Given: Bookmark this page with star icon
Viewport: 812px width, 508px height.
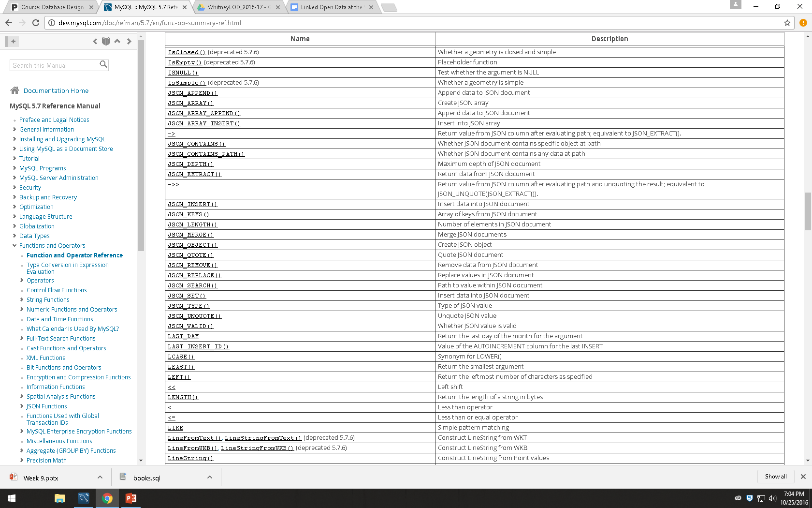Looking at the screenshot, I should coord(787,23).
